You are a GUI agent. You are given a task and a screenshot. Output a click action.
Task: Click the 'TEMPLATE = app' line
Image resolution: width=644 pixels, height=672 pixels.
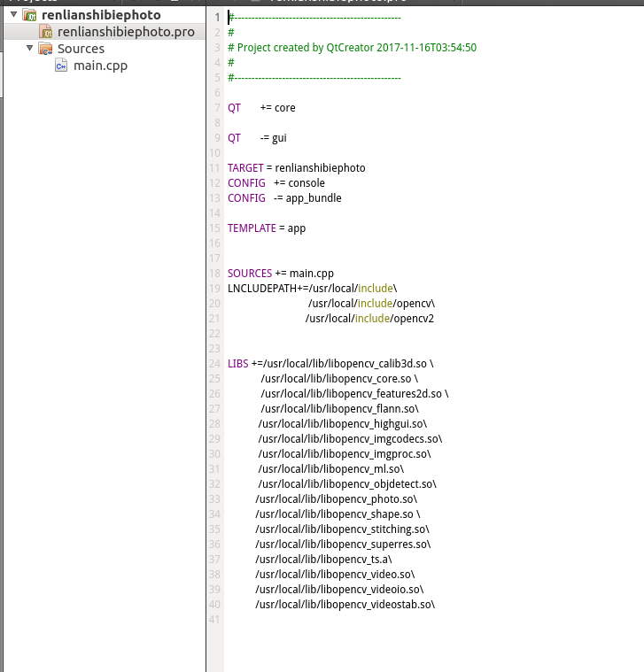pyautogui.click(x=267, y=228)
